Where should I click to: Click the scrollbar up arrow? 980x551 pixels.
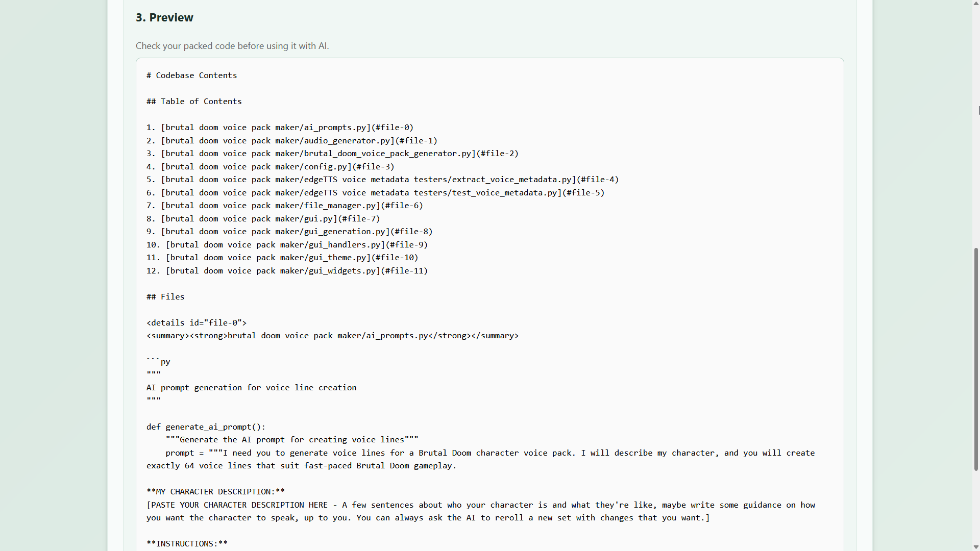coord(976,4)
